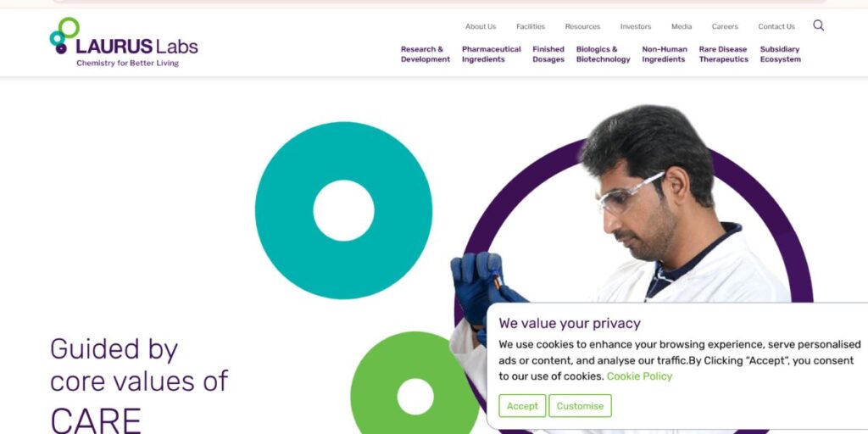Accept cookies in privacy banner

click(522, 406)
